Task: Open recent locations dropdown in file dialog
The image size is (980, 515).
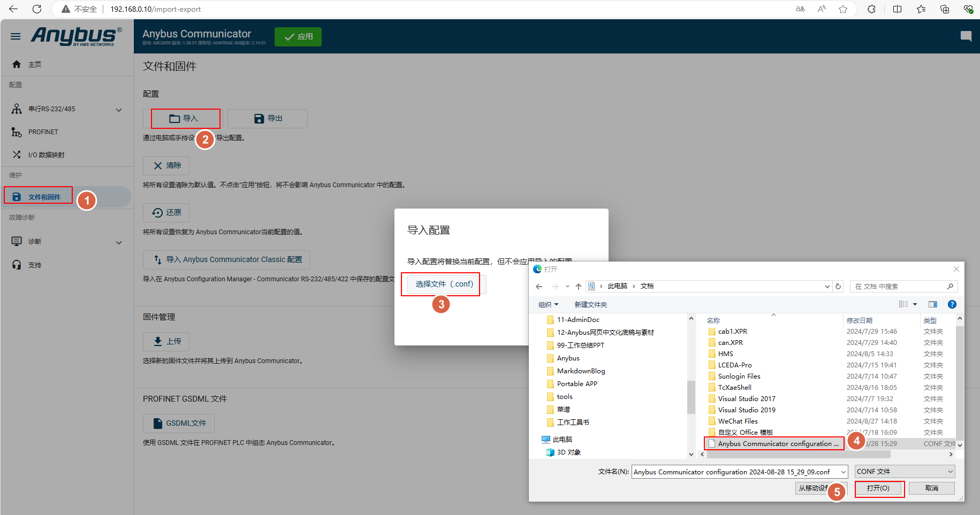Action: pyautogui.click(x=567, y=287)
